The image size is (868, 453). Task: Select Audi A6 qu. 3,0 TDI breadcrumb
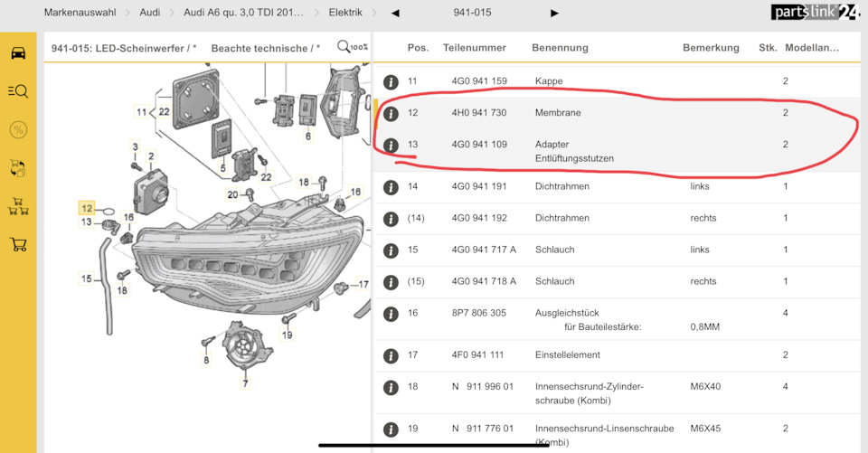pyautogui.click(x=244, y=13)
